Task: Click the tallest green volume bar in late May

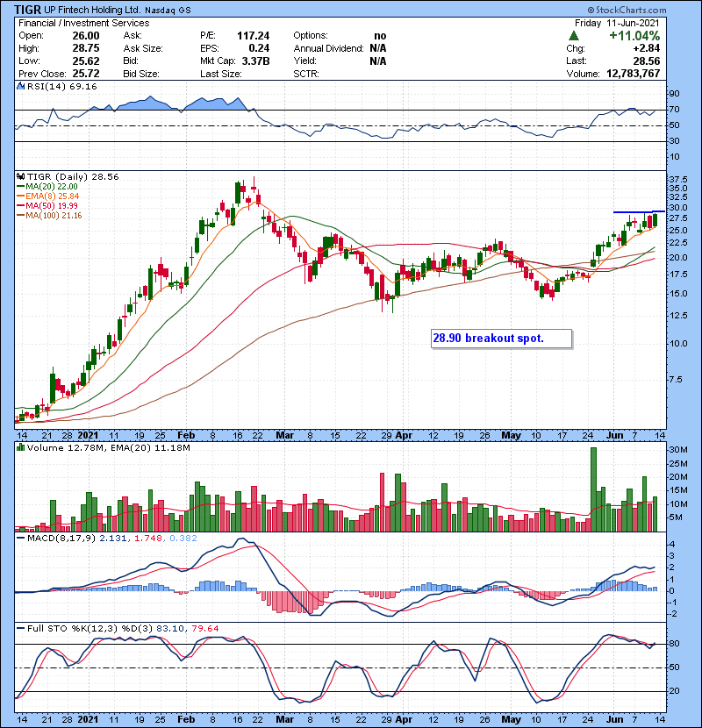Action: click(x=593, y=489)
